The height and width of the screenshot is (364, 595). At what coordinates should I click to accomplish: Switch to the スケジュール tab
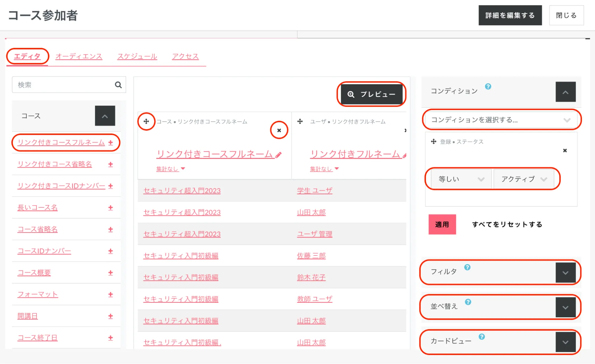click(x=137, y=56)
